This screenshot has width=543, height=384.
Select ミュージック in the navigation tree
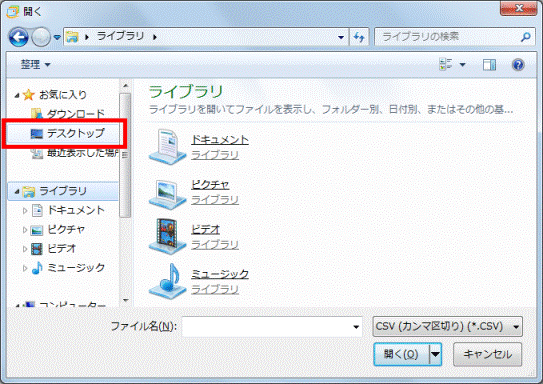coord(76,267)
